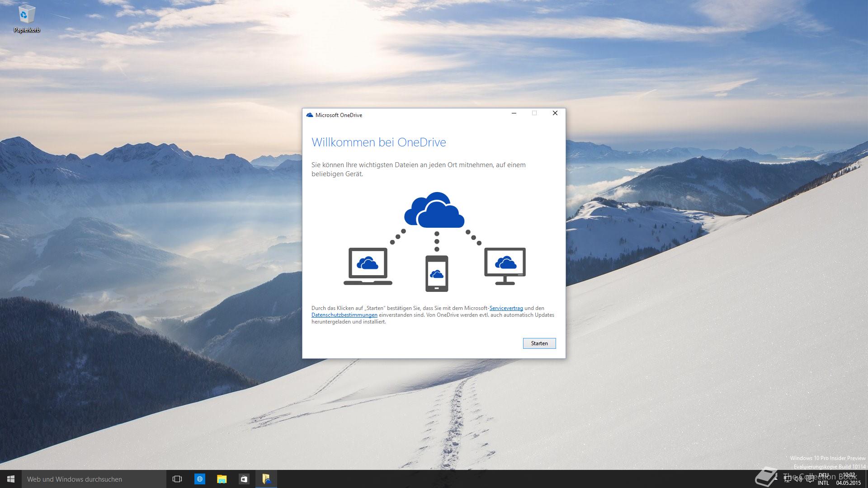Viewport: 868px width, 488px height.
Task: Click the cloud illustration in the OneDrive dialog
Action: 435,210
